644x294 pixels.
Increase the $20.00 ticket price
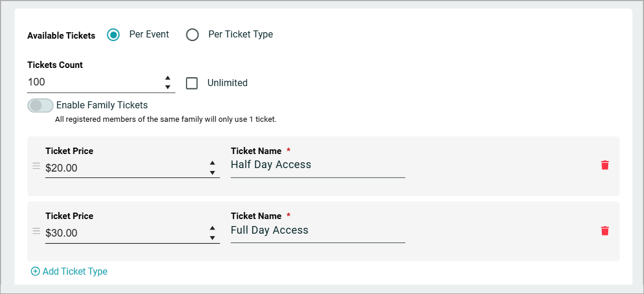click(212, 163)
